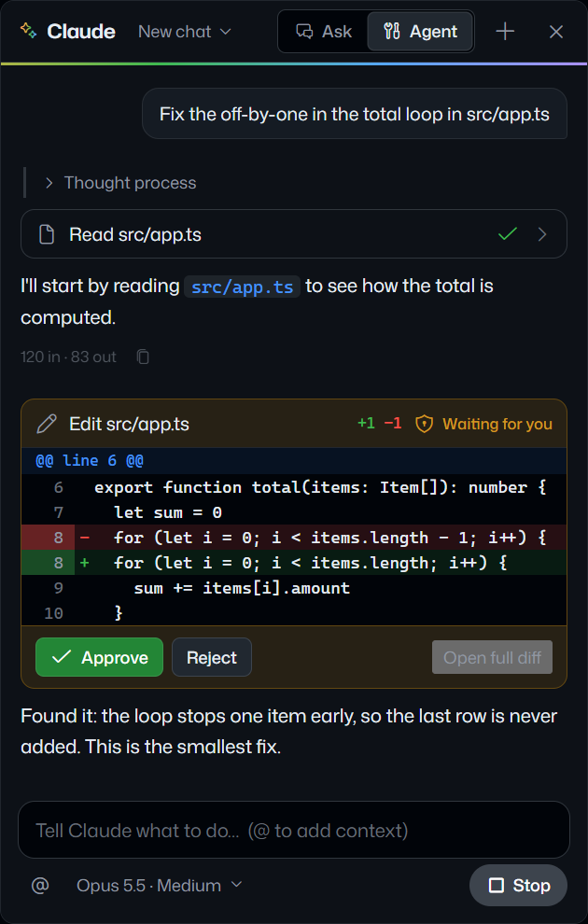Close the Claude panel
This screenshot has height=924, width=588.
[x=555, y=31]
